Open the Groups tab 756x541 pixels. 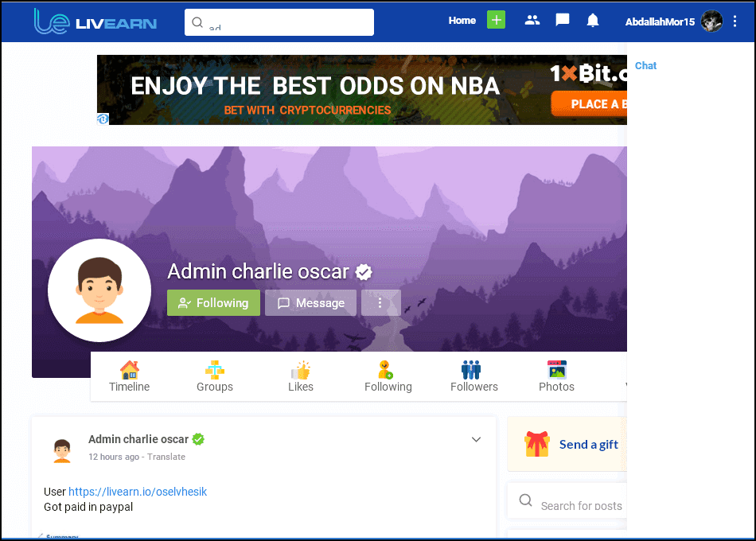pos(215,376)
